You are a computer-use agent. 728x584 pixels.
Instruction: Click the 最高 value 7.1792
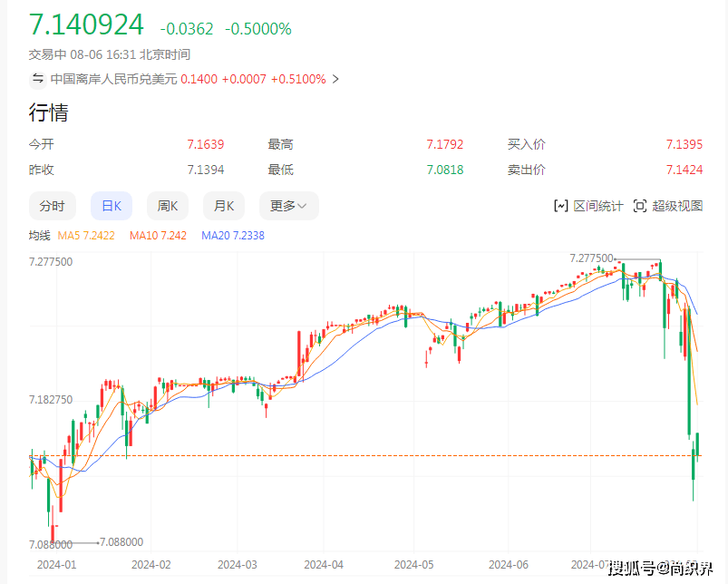pyautogui.click(x=445, y=144)
